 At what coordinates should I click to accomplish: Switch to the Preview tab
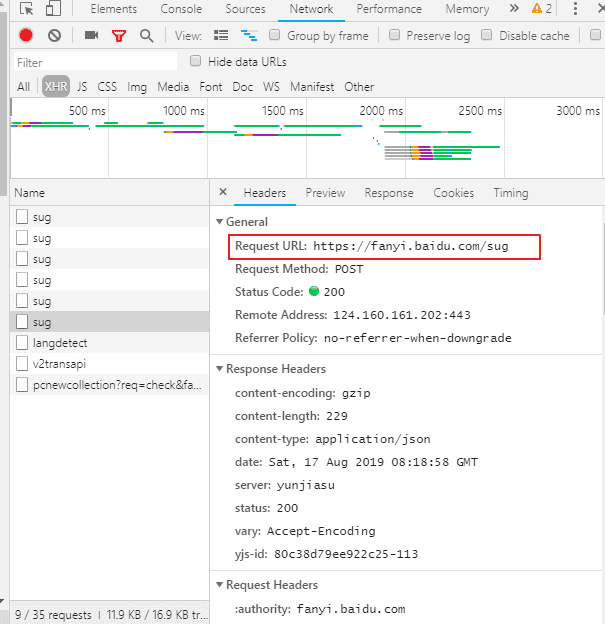coord(325,193)
